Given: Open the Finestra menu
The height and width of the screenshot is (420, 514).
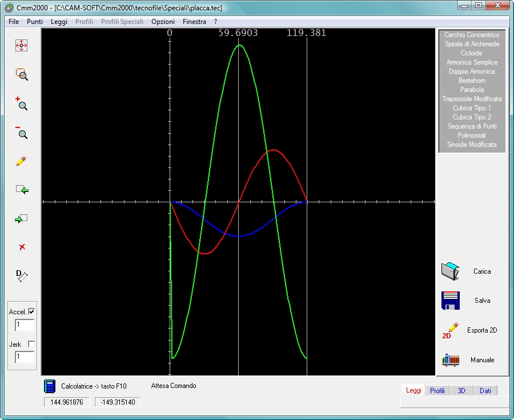Looking at the screenshot, I should click(194, 22).
